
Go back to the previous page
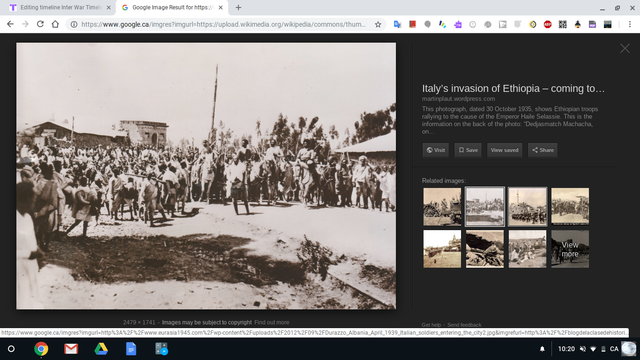pos(10,24)
